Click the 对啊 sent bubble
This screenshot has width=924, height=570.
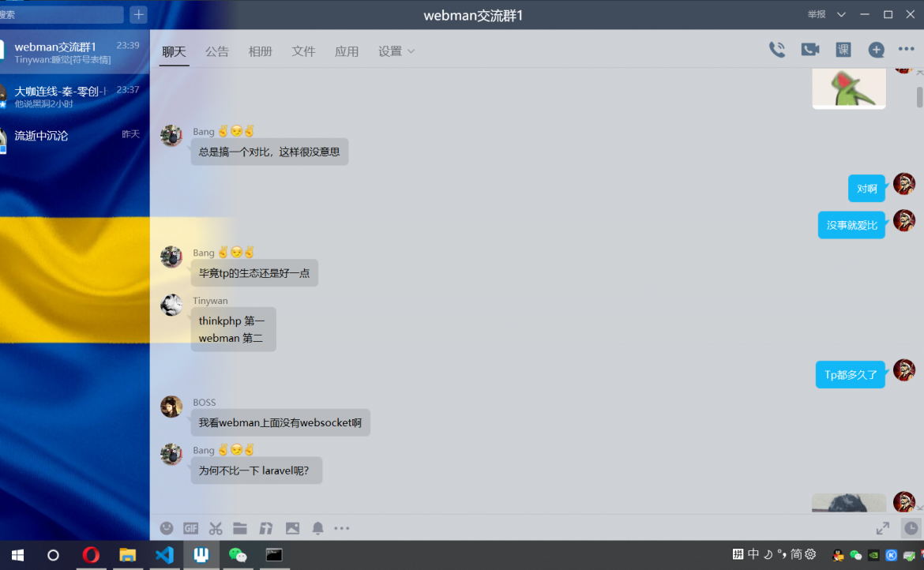point(867,189)
